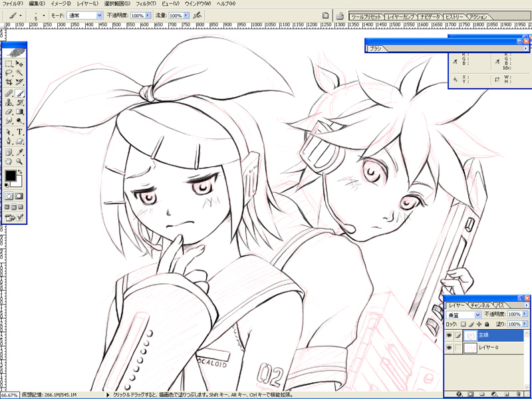The image size is (532, 399).
Task: Open the ヒストリー tab in palette well
Action: [x=454, y=17]
